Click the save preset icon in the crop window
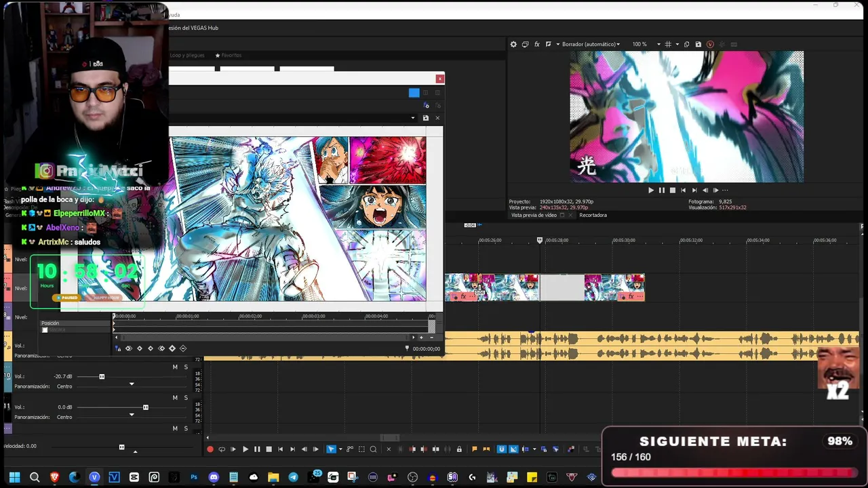This screenshot has height=488, width=868. (425, 118)
